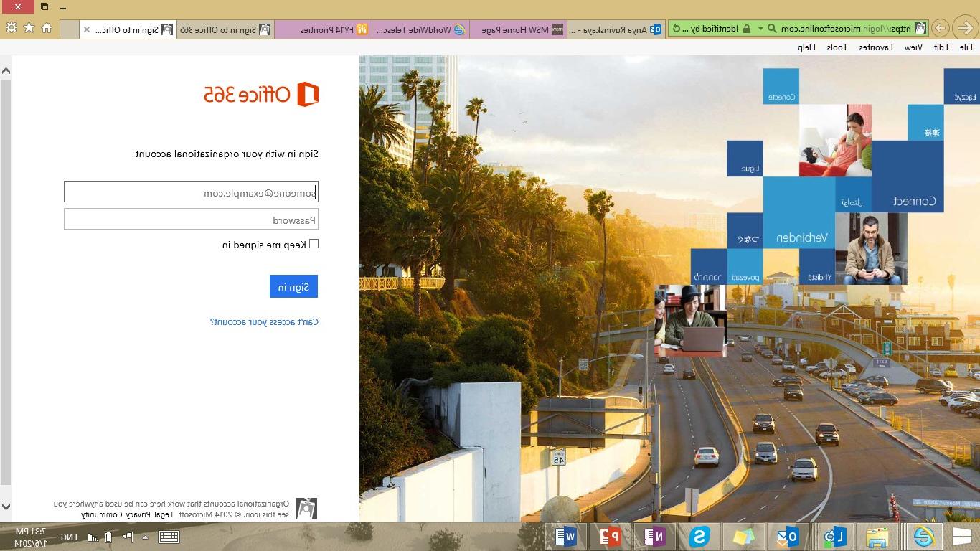Click the browser Back arrow button
Screen dimensions: 980x551
(x=966, y=29)
